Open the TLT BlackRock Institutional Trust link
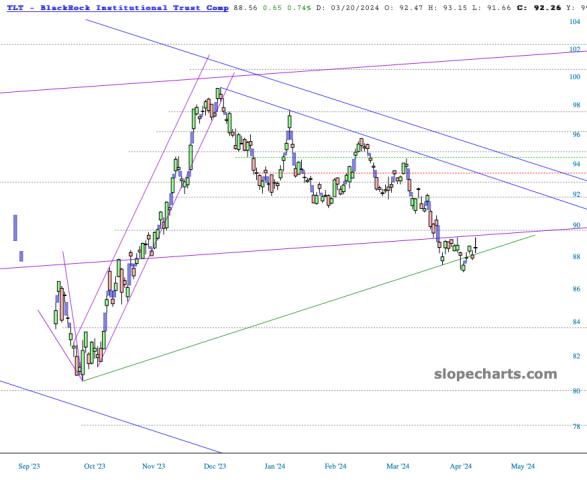 click(x=118, y=7)
